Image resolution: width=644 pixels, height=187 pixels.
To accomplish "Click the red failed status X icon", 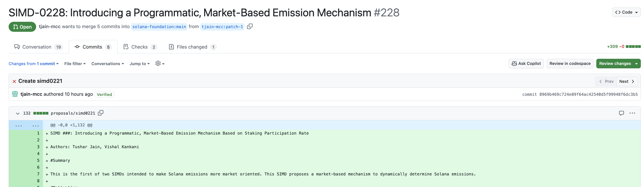I will tap(14, 81).
